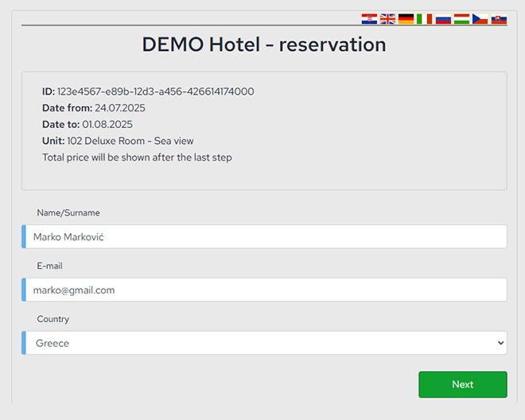Click the 'Date from' 24.07.2025 text
525x420 pixels.
point(119,108)
